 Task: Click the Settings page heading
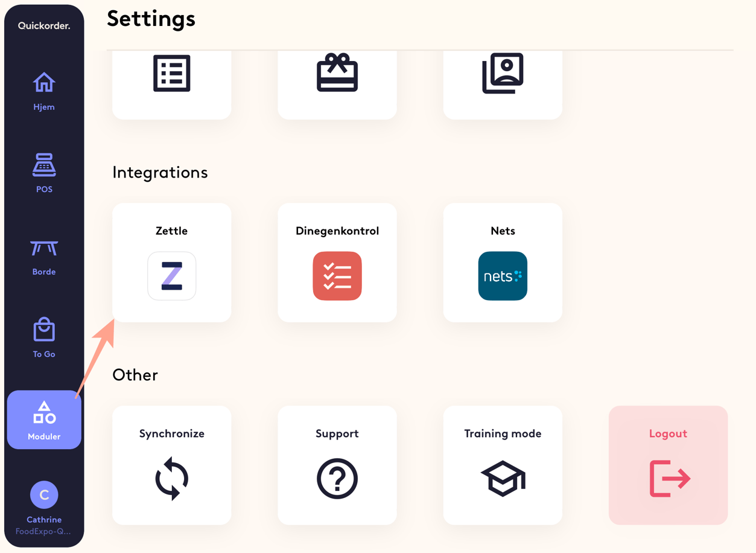151,19
